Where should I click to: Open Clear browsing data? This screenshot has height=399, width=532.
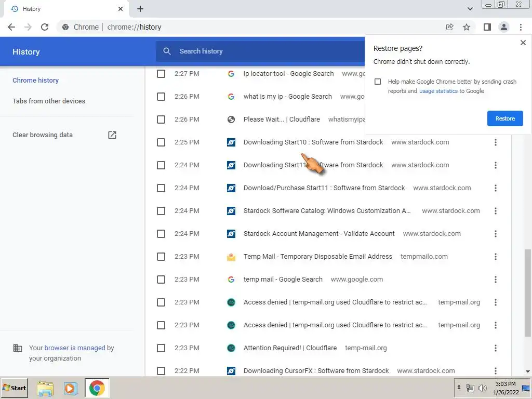pyautogui.click(x=43, y=135)
